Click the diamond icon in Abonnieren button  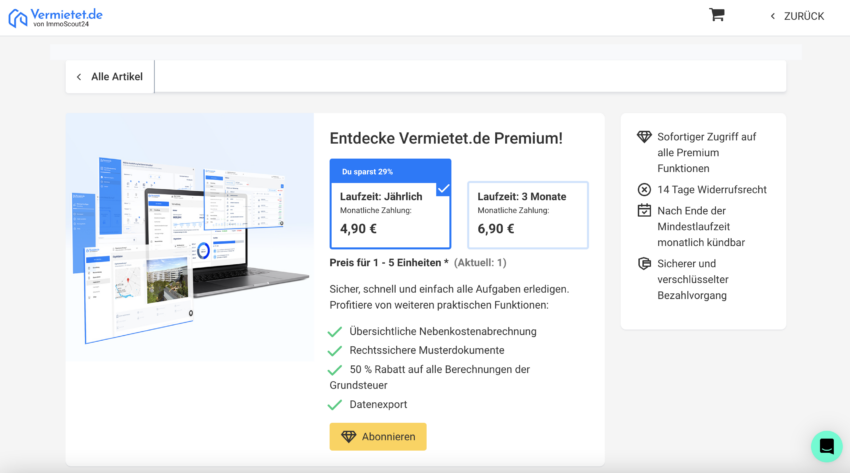click(x=349, y=437)
